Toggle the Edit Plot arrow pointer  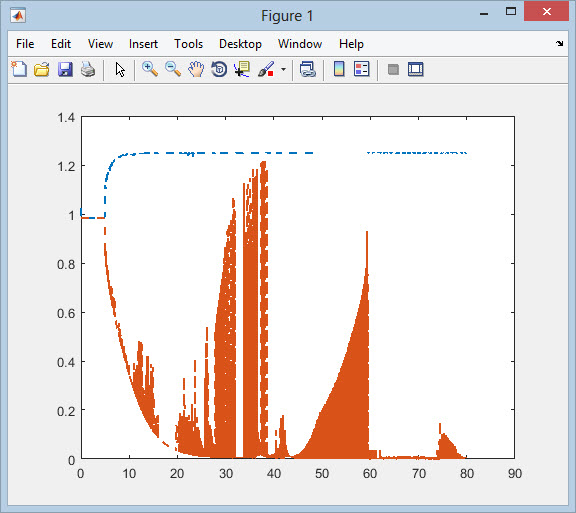(x=120, y=69)
